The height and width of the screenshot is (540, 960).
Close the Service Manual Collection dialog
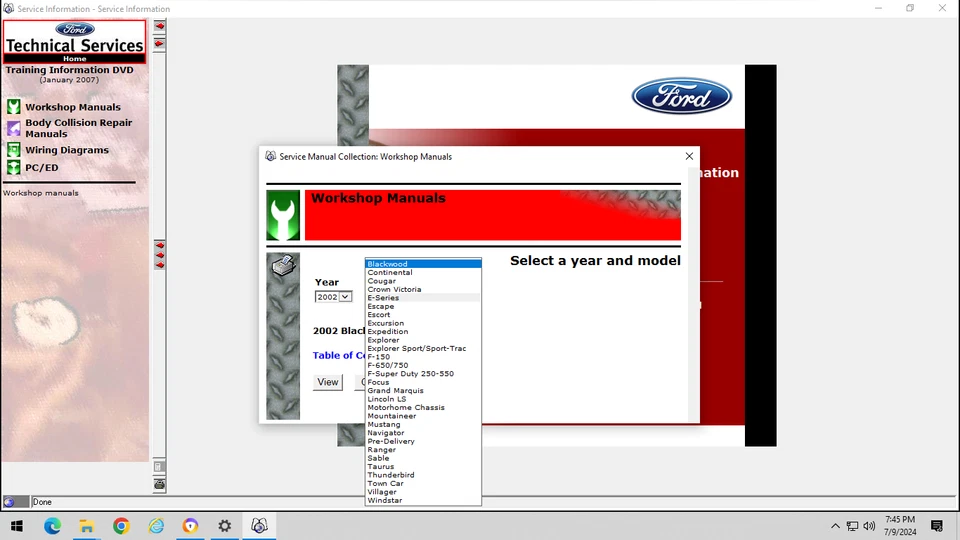coord(689,156)
